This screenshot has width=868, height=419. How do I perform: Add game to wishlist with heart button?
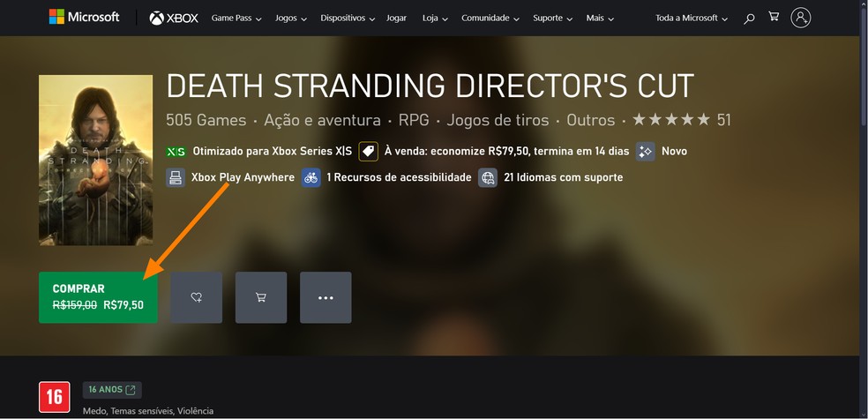click(196, 297)
